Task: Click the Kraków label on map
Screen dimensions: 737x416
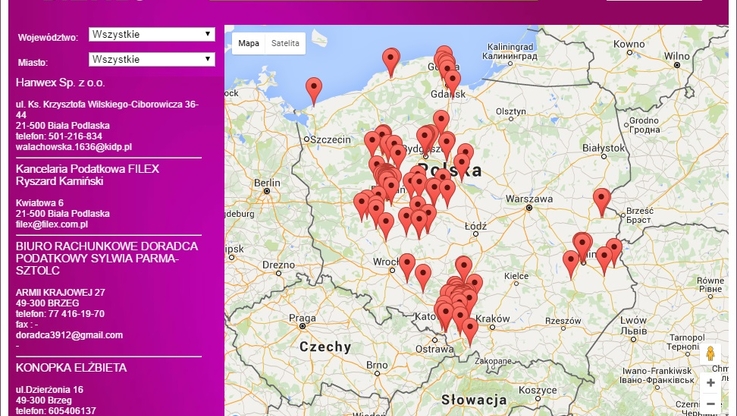Action: [x=493, y=318]
